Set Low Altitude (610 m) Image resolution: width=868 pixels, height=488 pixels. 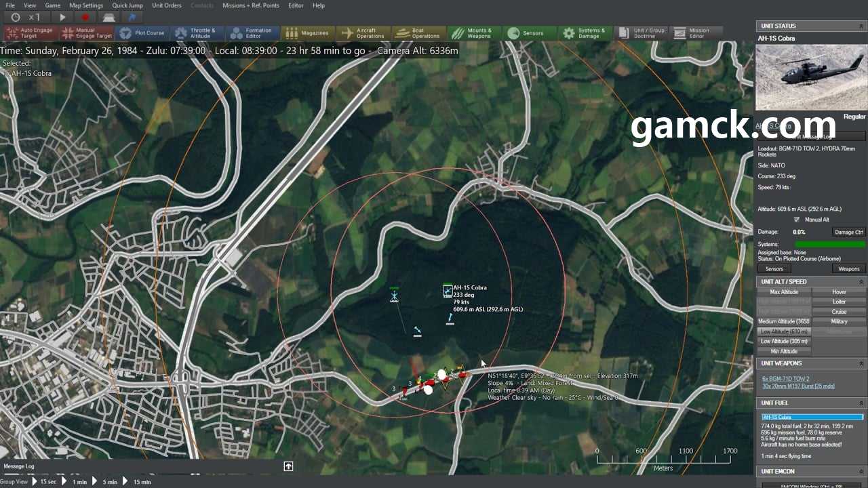coord(784,331)
